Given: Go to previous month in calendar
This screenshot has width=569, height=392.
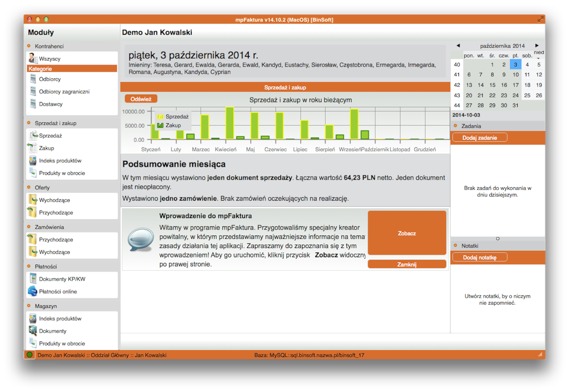Looking at the screenshot, I should point(458,45).
